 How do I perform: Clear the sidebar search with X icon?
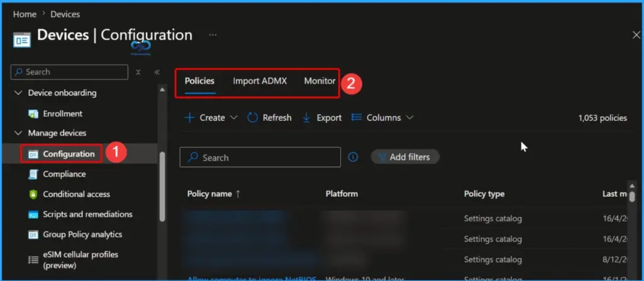pos(138,72)
